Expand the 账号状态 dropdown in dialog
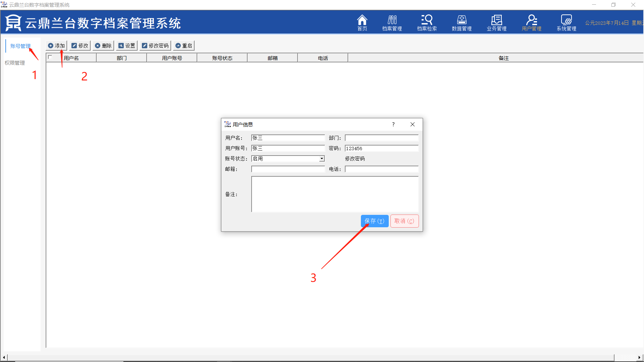Viewport: 644px width, 362px height. (x=322, y=159)
